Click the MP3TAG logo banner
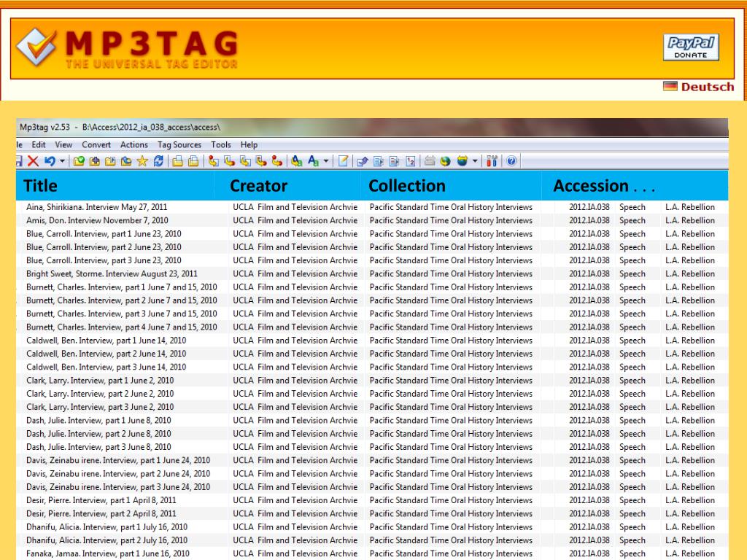 [x=127, y=49]
